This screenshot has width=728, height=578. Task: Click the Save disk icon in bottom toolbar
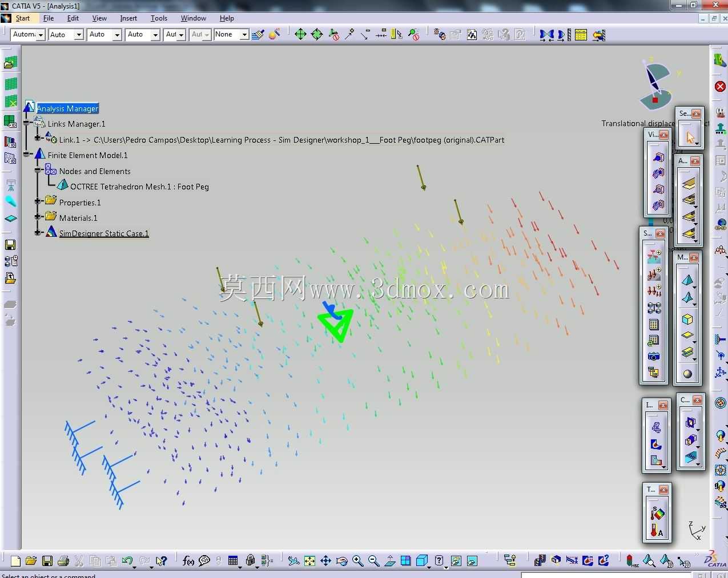pos(47,561)
